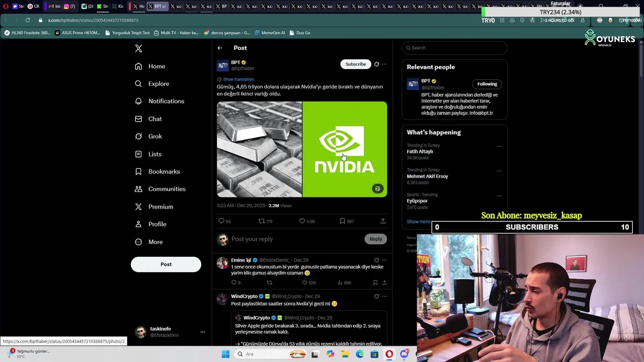The image size is (644, 362).
Task: Open File Explorer from the taskbar
Action: (x=345, y=354)
